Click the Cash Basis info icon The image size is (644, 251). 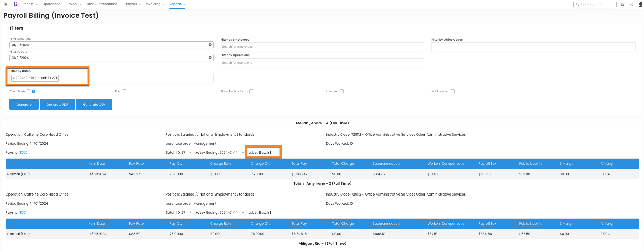[33, 91]
